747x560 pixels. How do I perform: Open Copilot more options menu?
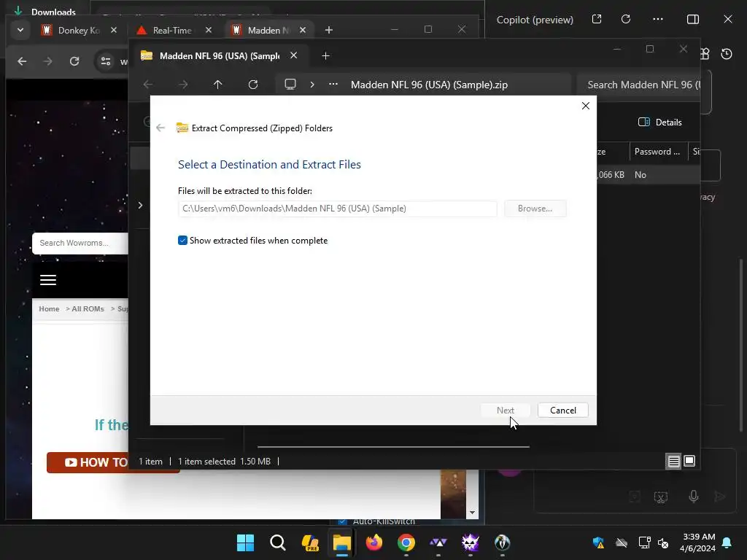pyautogui.click(x=658, y=19)
